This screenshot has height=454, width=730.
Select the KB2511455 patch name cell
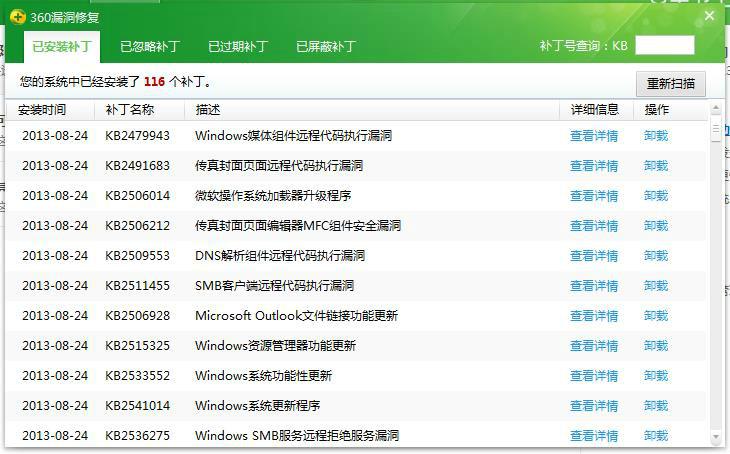point(137,286)
